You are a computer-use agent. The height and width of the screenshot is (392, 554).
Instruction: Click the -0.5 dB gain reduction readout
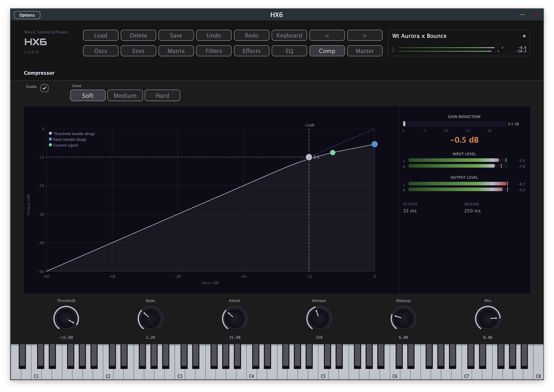coord(464,140)
